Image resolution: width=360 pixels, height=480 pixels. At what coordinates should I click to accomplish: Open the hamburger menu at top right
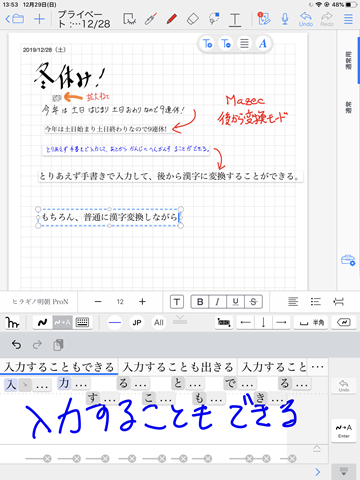(x=348, y=19)
